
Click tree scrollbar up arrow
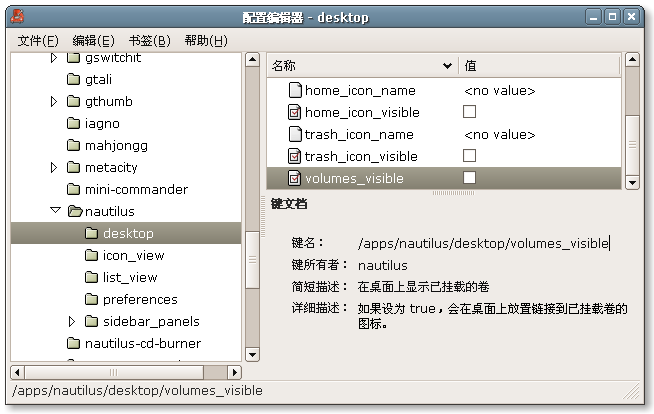pyautogui.click(x=252, y=60)
